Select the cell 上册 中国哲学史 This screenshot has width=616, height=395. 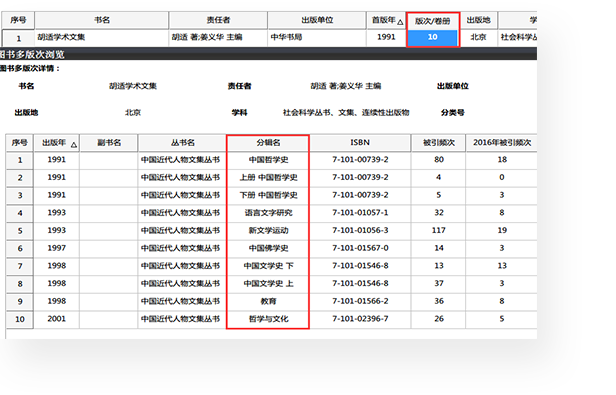tap(268, 178)
